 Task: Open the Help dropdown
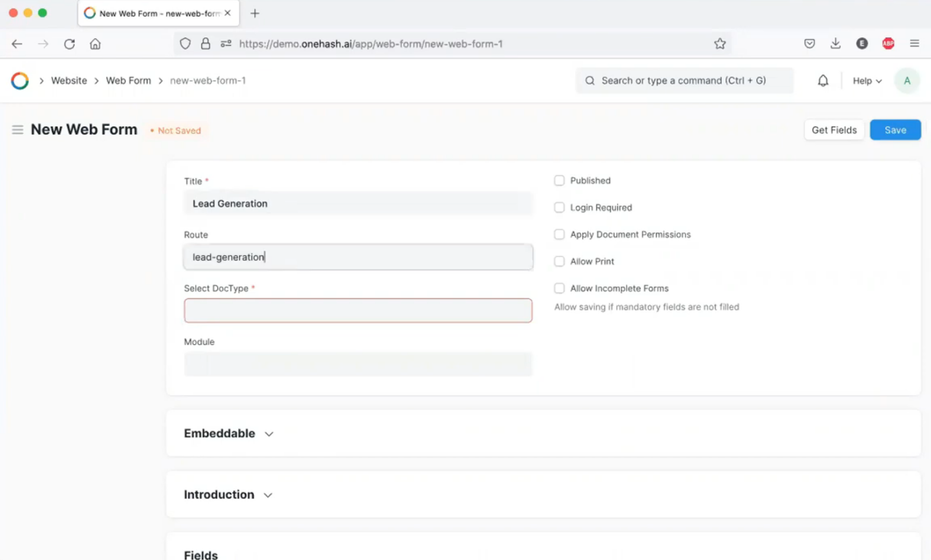(866, 80)
